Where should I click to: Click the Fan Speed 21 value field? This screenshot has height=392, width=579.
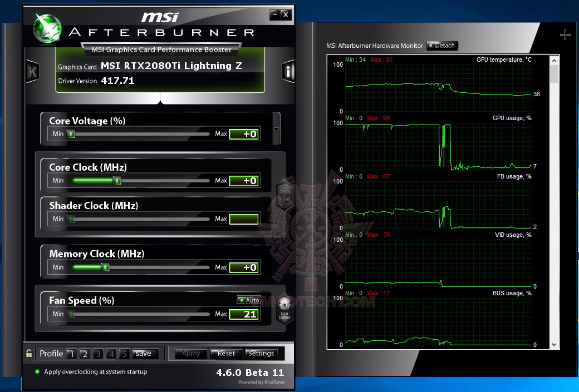click(244, 314)
